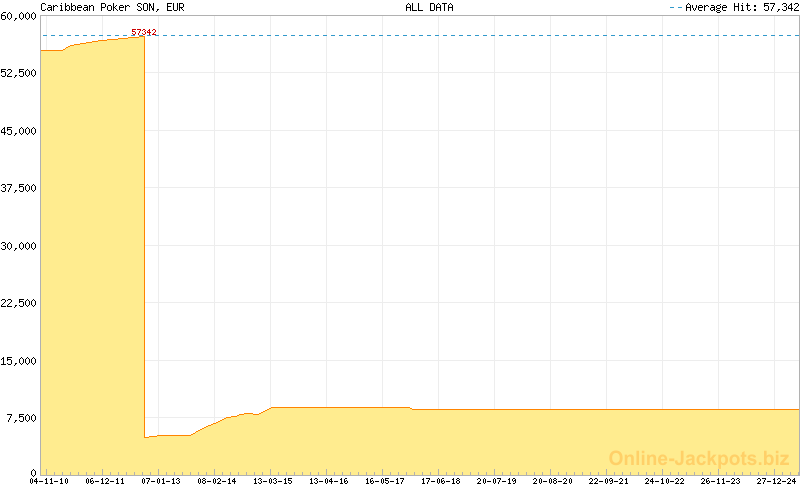Viewport: 800px width, 490px height.
Task: Click the red 57342 peak value label
Action: (144, 33)
